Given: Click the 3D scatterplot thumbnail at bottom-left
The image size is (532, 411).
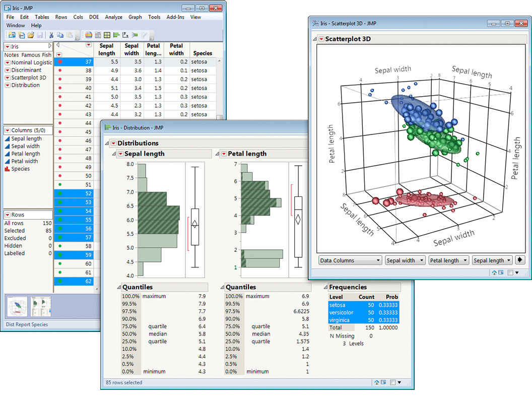Looking at the screenshot, I should pyautogui.click(x=17, y=306).
